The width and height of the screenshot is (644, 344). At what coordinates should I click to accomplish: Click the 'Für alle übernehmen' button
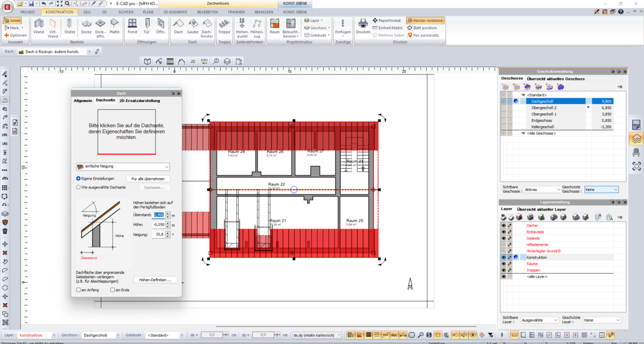[148, 179]
